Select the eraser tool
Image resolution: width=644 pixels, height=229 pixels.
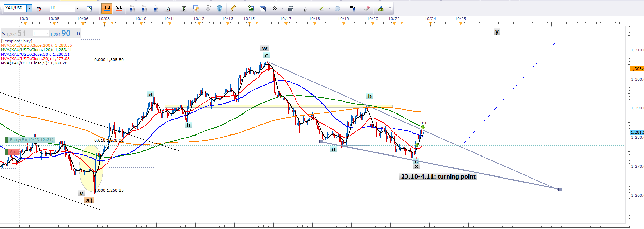pos(367,8)
